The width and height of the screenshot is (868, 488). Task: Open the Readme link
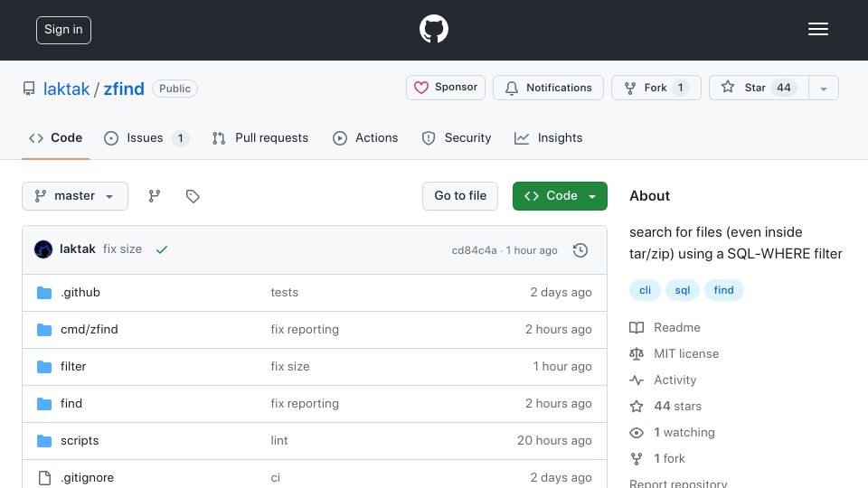pos(677,327)
